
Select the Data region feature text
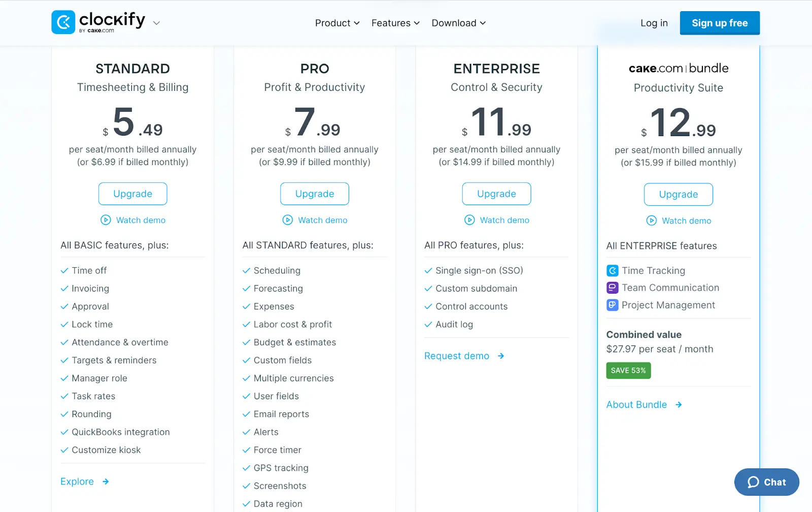278,504
